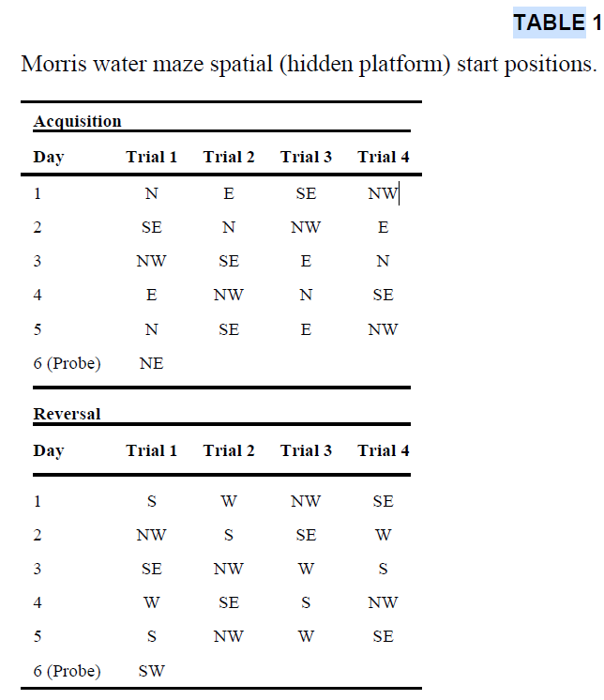Click Reversal Day 5 Trial 4 cell SE
Viewport: 604px width, 700px height.
click(383, 636)
